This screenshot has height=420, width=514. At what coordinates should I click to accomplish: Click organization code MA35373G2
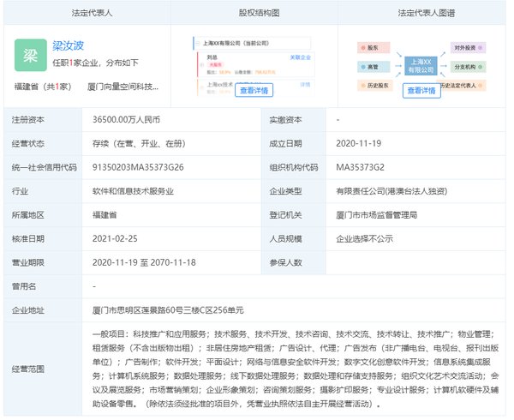(x=360, y=167)
